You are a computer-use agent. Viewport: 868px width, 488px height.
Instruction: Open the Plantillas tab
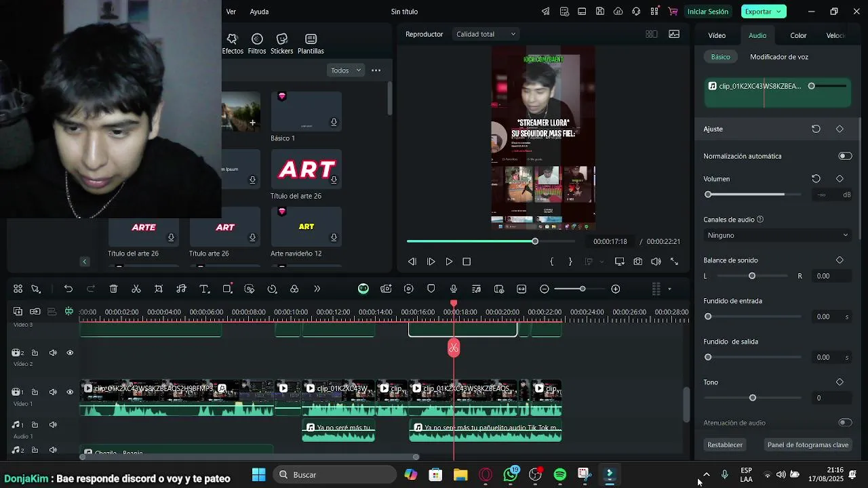[311, 44]
